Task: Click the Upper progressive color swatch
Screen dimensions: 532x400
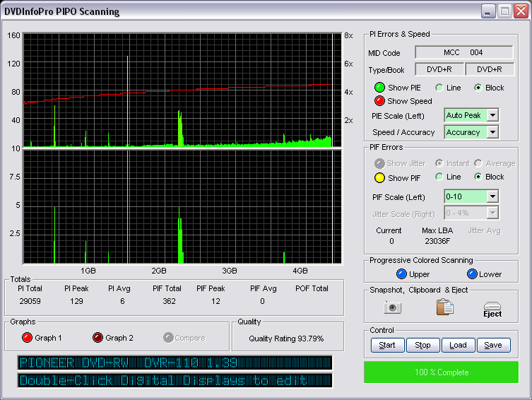Action: point(401,274)
